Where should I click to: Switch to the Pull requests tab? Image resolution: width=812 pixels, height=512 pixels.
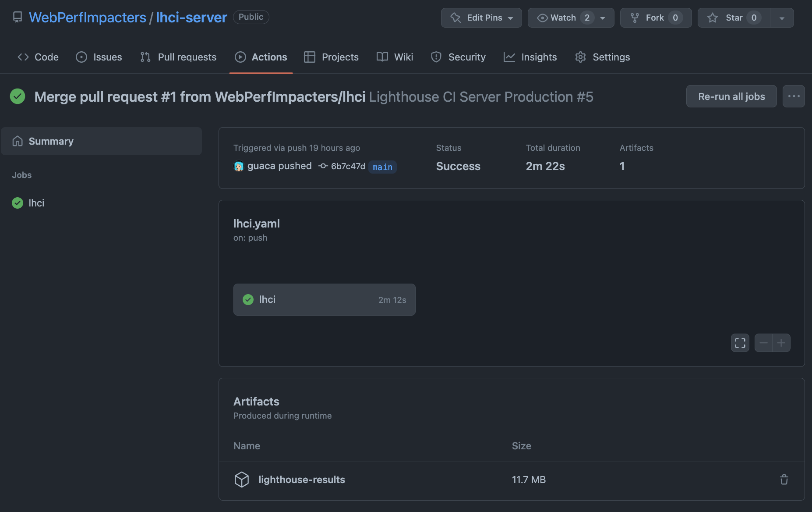point(178,57)
